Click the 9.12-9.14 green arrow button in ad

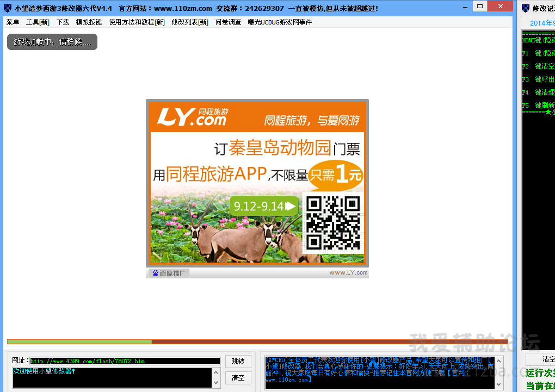(264, 206)
